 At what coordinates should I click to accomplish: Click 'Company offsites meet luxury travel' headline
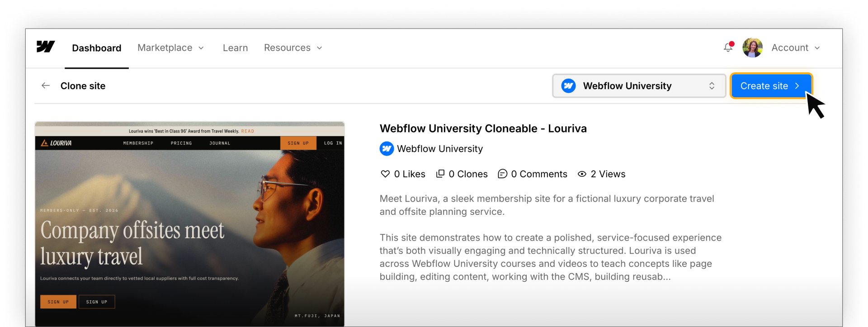(132, 243)
